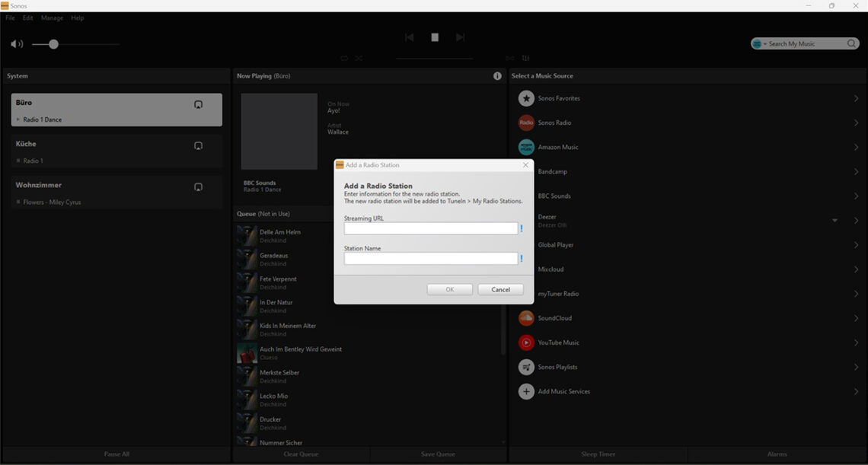Open group settings for Büro room
868x465 pixels.
198,104
